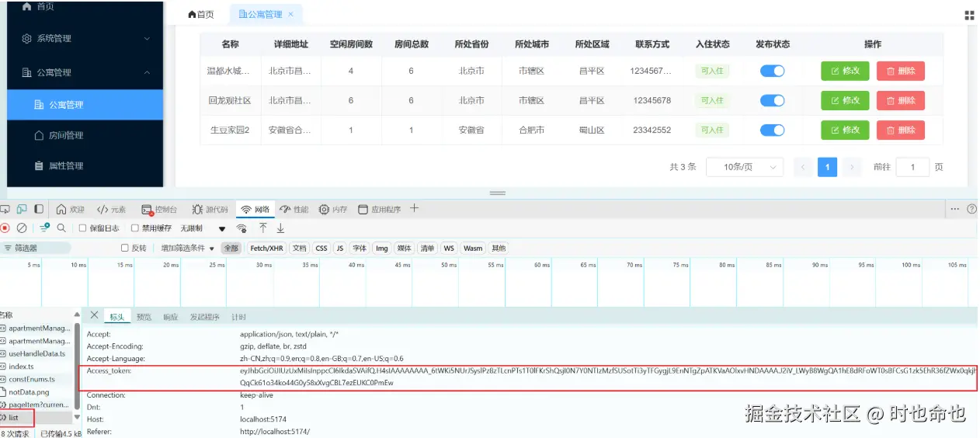The height and width of the screenshot is (438, 980).
Task: Filter requests by CSS type
Action: click(x=321, y=249)
